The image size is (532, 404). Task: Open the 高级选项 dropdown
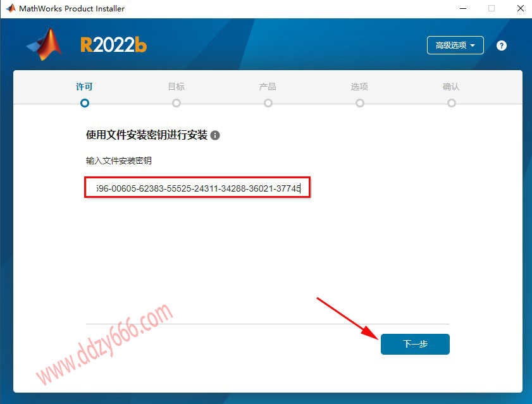point(455,45)
